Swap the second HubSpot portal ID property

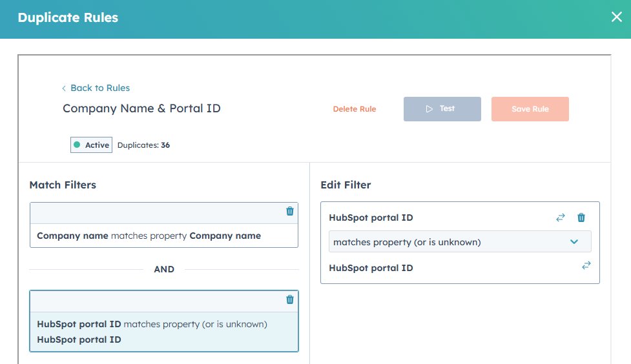[x=586, y=265]
